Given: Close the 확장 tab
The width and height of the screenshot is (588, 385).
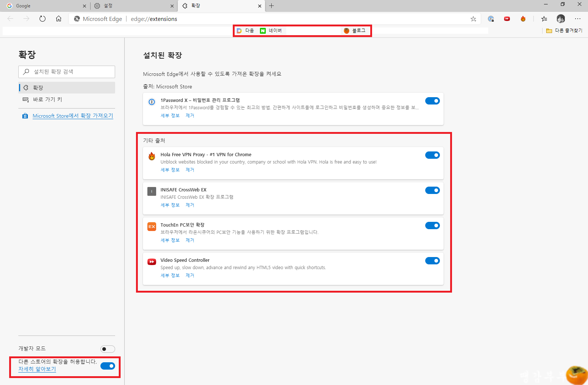Looking at the screenshot, I should coord(260,6).
